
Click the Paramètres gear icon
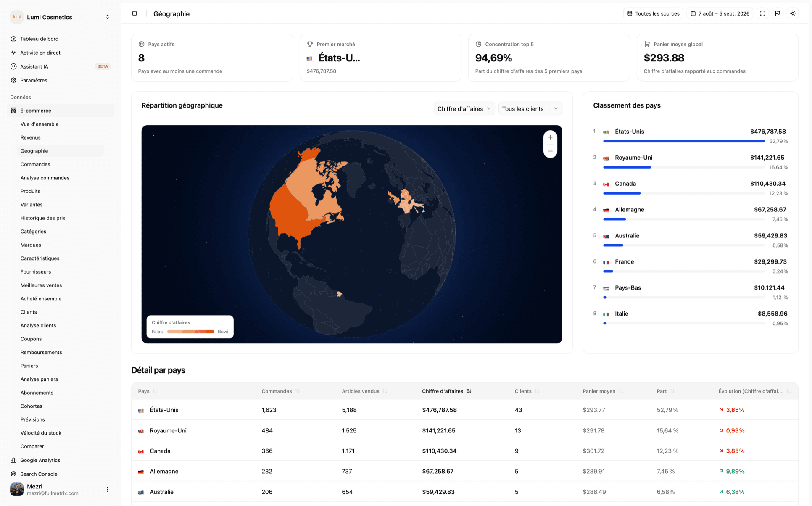coord(13,80)
